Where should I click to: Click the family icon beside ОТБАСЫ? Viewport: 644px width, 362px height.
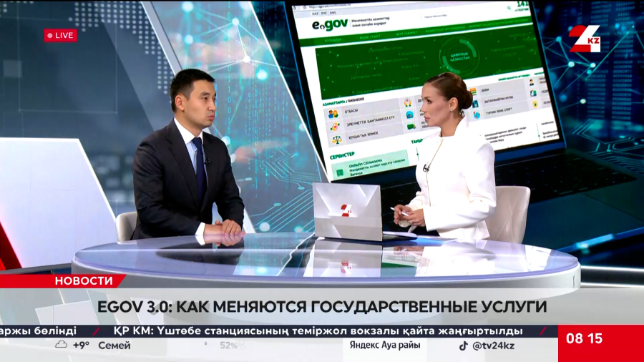click(x=333, y=114)
